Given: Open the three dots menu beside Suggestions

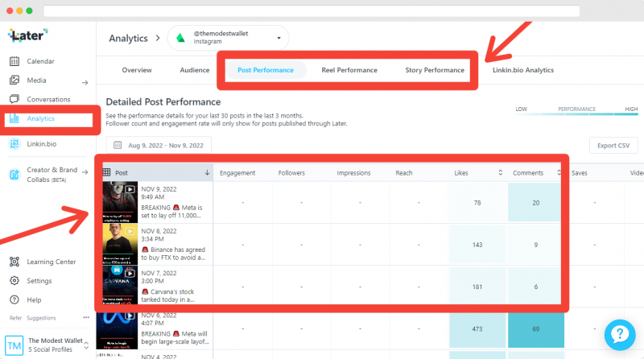Looking at the screenshot, I should click(86, 317).
